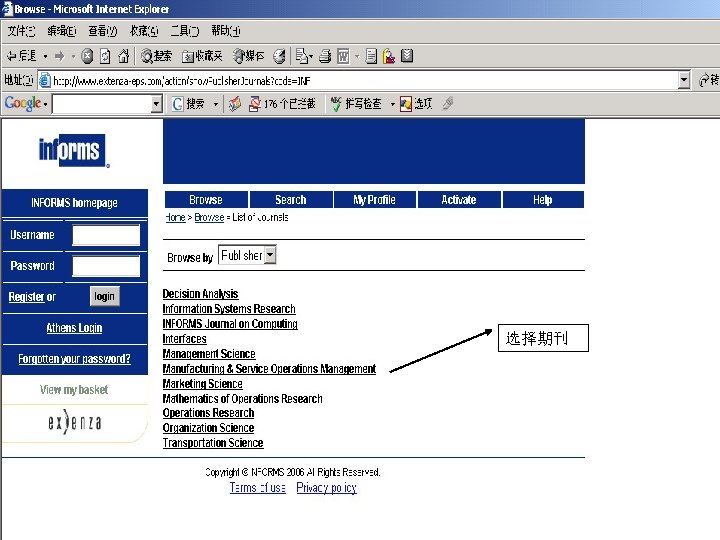720x540 pixels.
Task: Click the Password input field
Action: [x=106, y=266]
